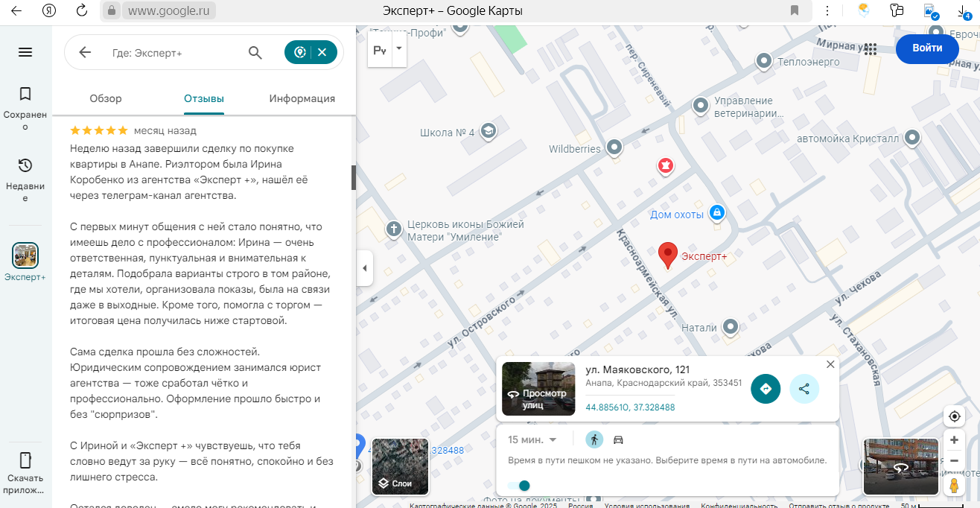Open the Saved places bookmark icon
The image size is (980, 508).
(25, 94)
